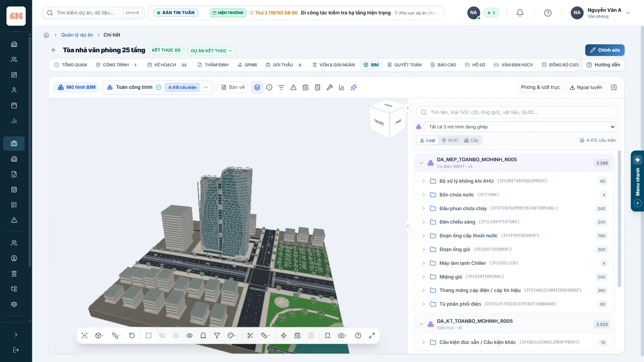Click the 'Ngoại tuyến' download button
Image resolution: width=644 pixels, height=362 pixels.
click(x=586, y=87)
